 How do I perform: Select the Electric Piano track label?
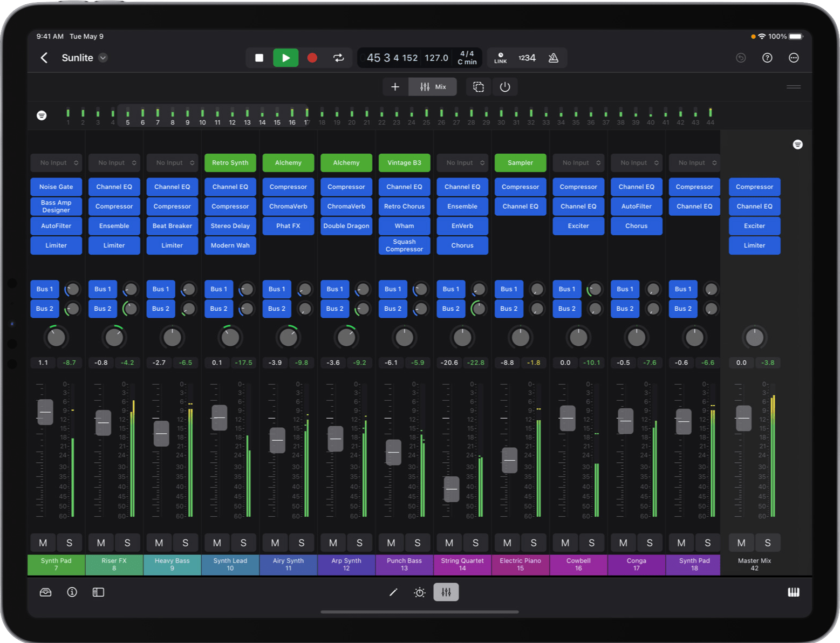521,565
